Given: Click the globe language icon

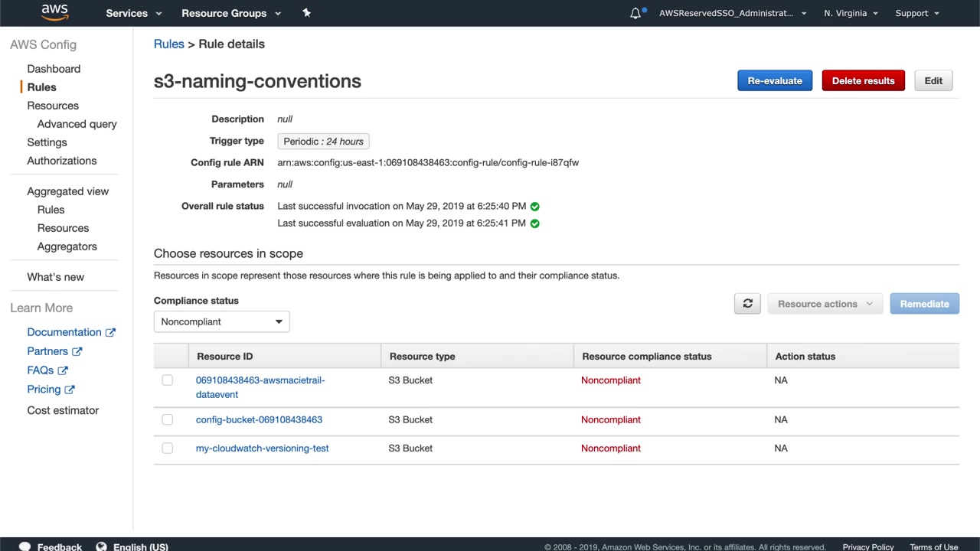Looking at the screenshot, I should click(x=101, y=546).
